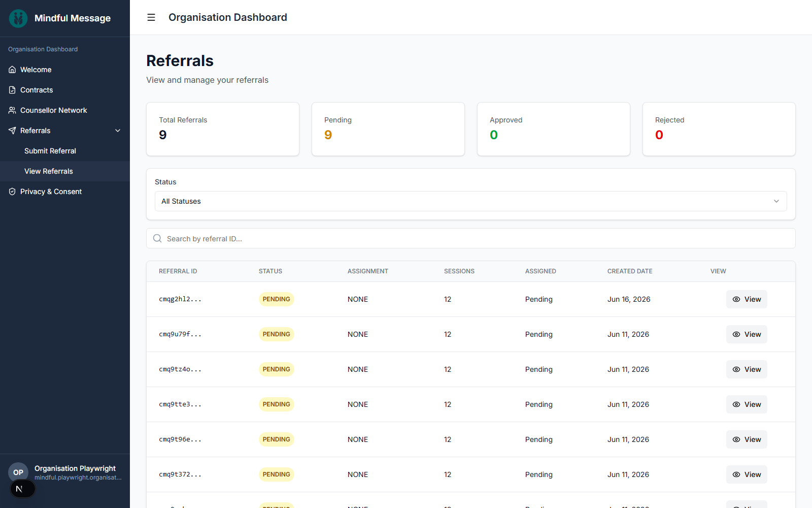The image size is (812, 508).
Task: Open Privacy & Consent
Action: tap(65, 192)
